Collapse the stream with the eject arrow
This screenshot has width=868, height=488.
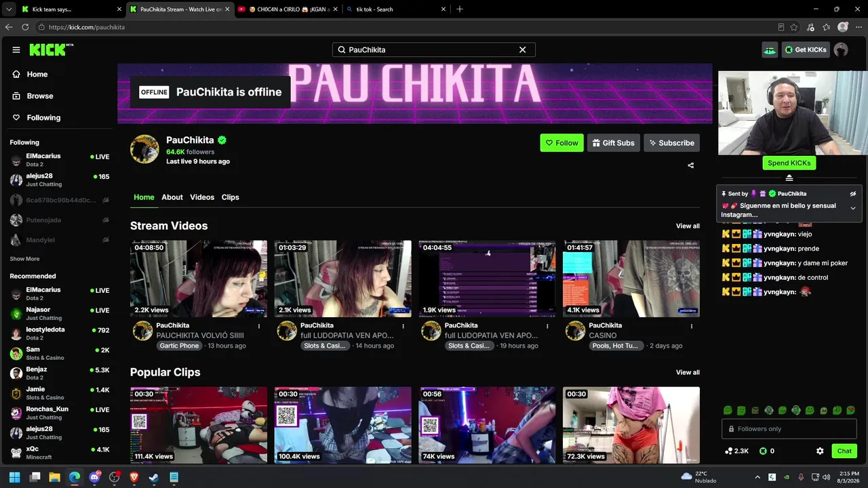789,178
